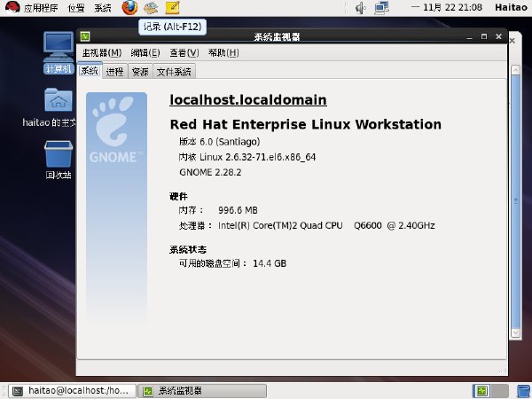532x399 pixels.
Task: Click the 系统监视器 taskbar button
Action: pos(202,391)
